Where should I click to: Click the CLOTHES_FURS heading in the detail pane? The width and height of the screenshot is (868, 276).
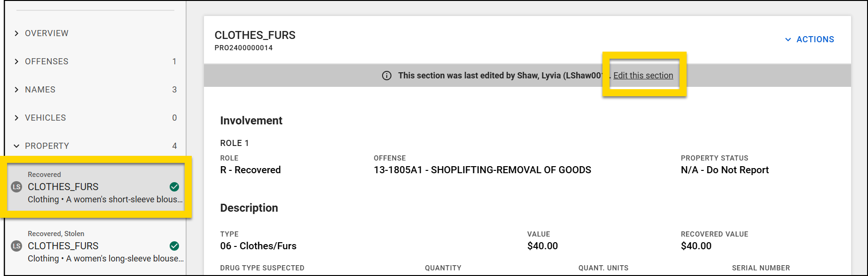coord(255,35)
